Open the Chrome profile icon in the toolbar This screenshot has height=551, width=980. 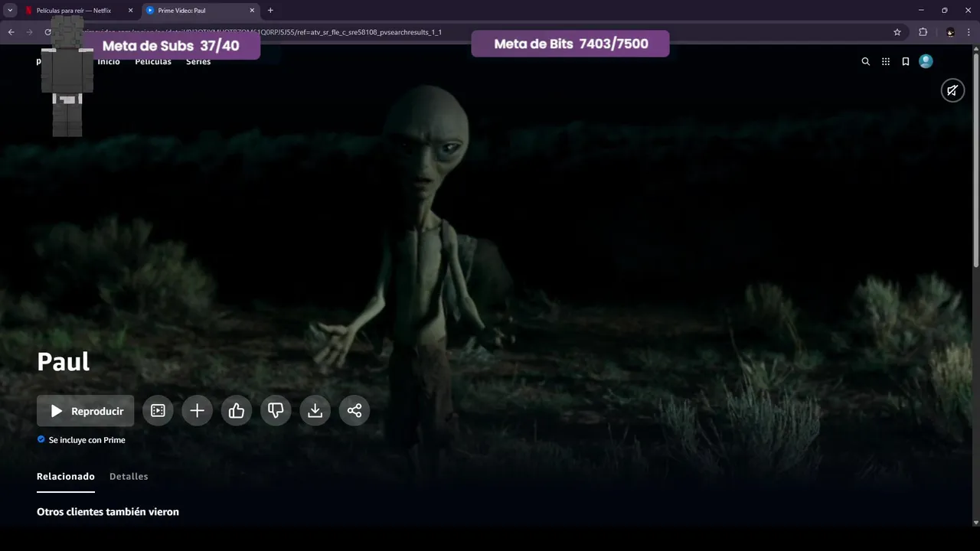pyautogui.click(x=950, y=32)
